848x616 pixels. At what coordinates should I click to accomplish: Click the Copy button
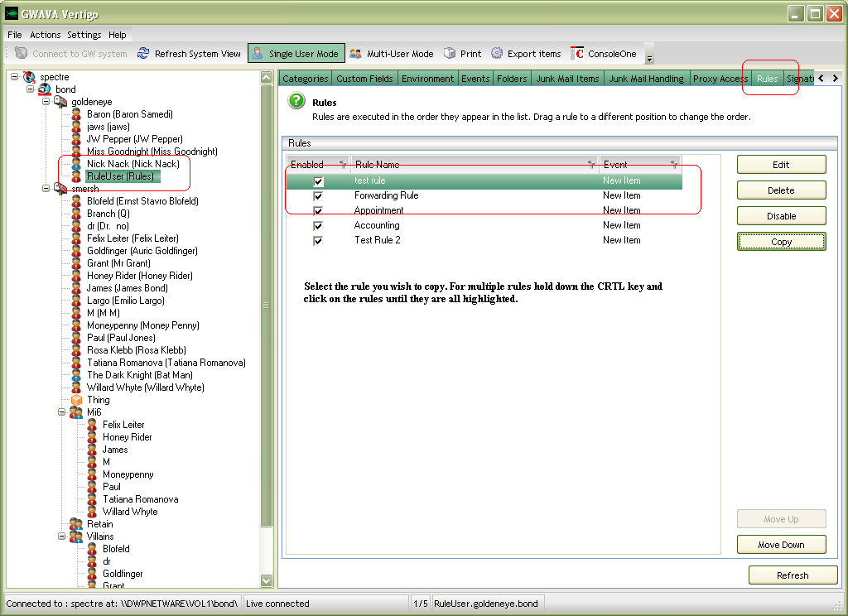coord(782,242)
